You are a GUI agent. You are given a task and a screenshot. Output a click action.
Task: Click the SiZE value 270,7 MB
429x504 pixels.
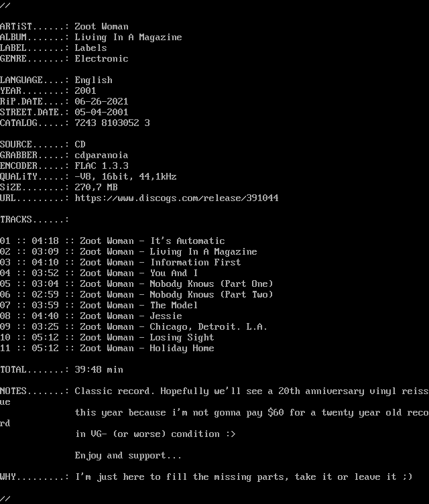pyautogui.click(x=96, y=188)
